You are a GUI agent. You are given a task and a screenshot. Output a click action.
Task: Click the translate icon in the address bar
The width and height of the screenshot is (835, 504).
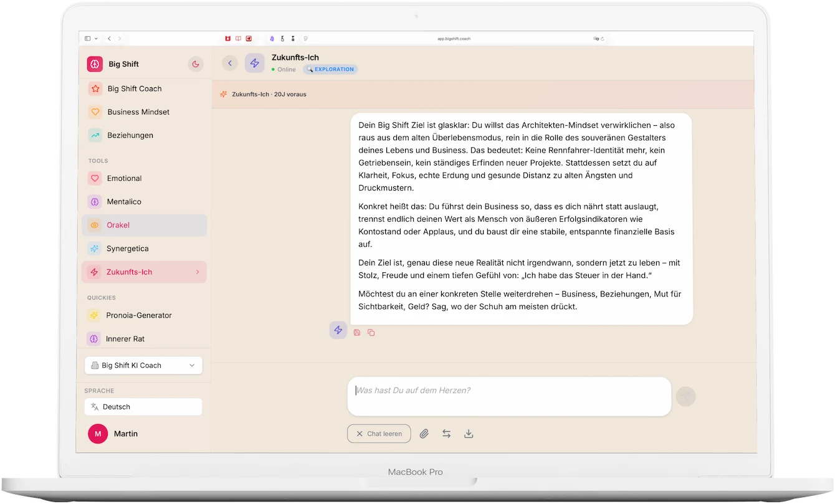coord(596,39)
